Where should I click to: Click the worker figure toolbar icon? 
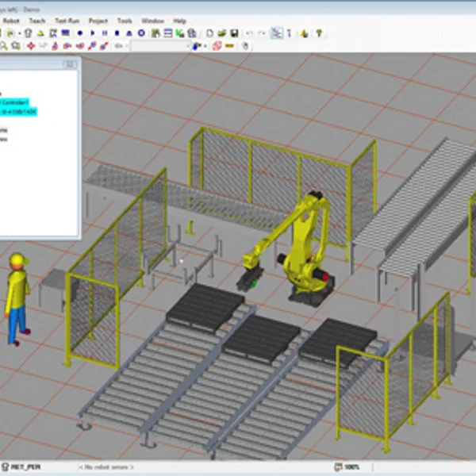click(x=155, y=33)
